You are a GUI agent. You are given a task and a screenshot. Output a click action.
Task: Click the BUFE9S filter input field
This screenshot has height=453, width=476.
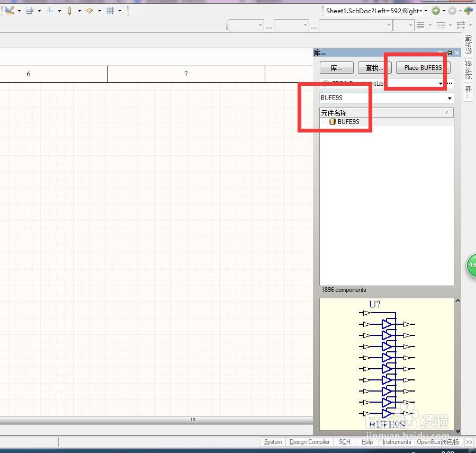(382, 98)
